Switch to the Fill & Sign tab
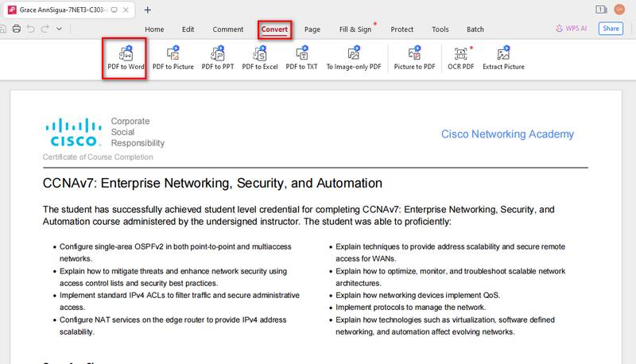 355,29
